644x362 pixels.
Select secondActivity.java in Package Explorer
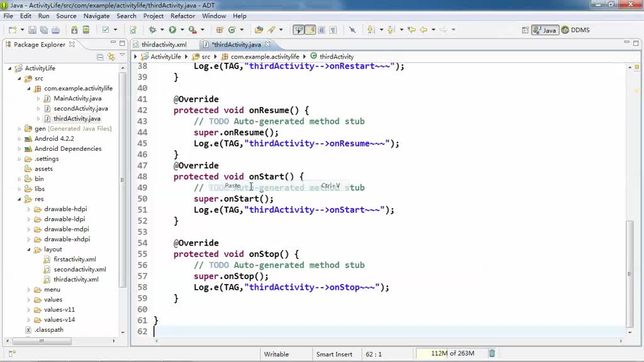(80, 109)
